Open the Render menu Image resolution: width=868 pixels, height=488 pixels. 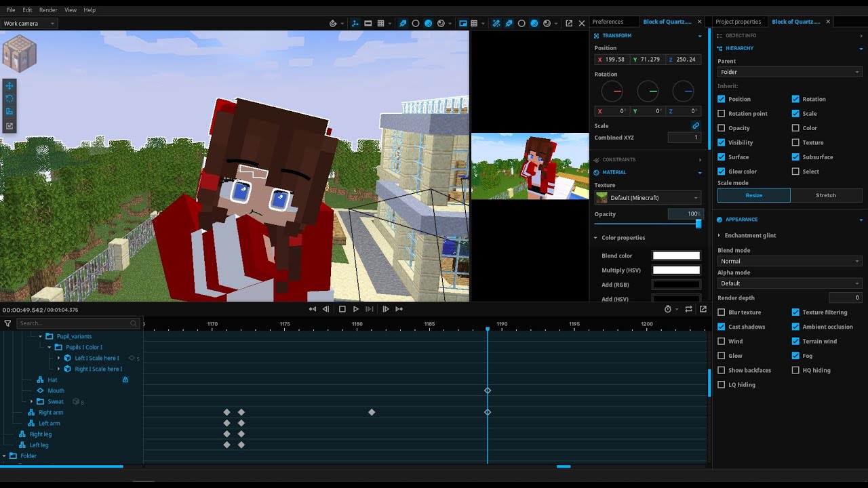[48, 10]
